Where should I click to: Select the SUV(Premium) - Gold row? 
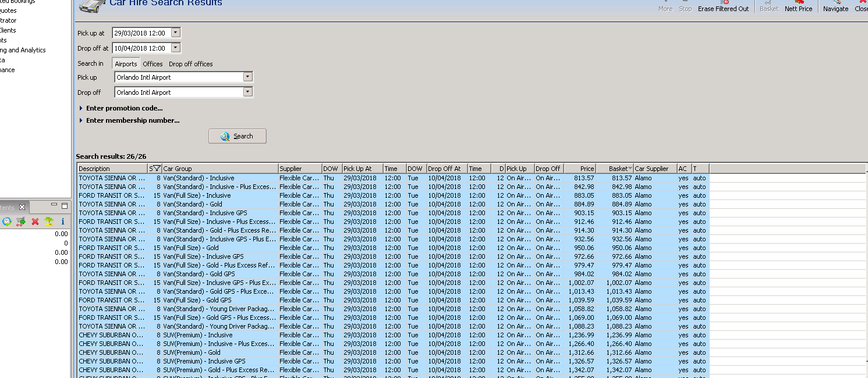[393, 352]
